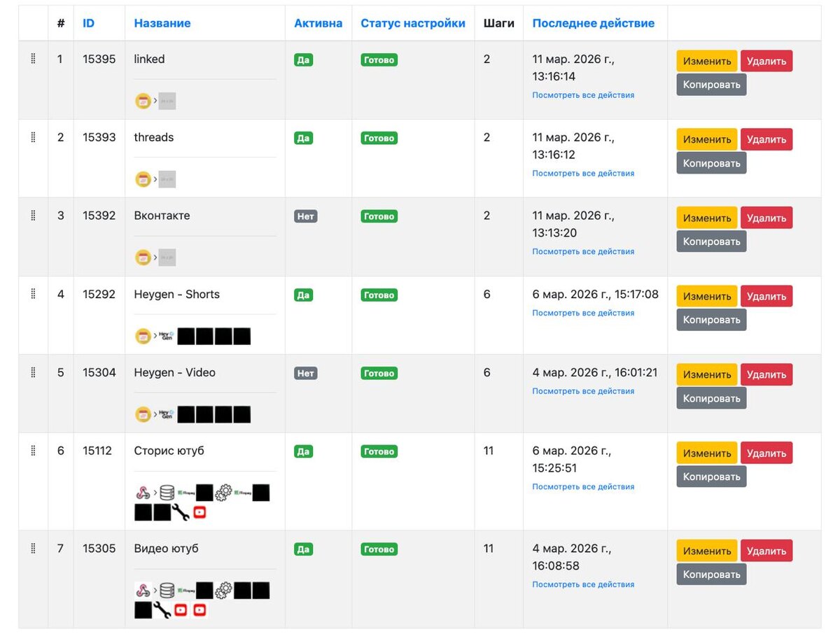Toggle the Да active badge for Heygen - Shorts
840x641 pixels.
coord(303,295)
